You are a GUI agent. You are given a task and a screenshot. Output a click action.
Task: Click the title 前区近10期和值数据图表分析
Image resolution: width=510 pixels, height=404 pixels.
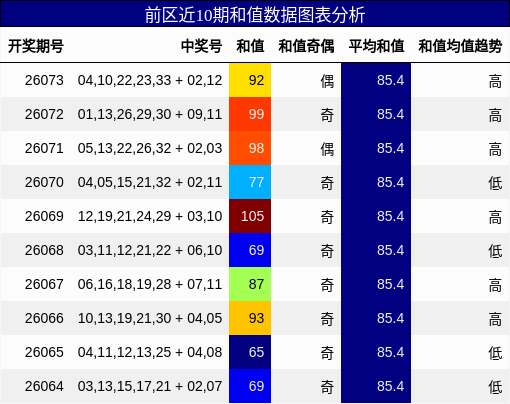pos(255,15)
